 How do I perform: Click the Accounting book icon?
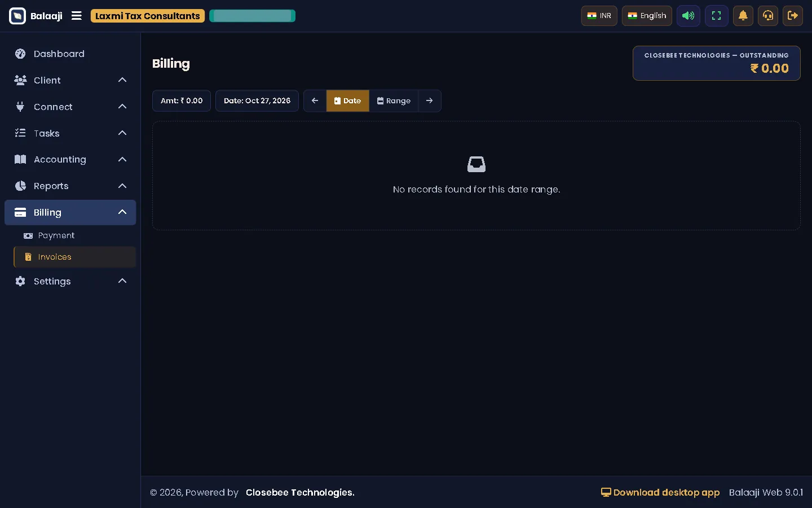[x=20, y=159]
